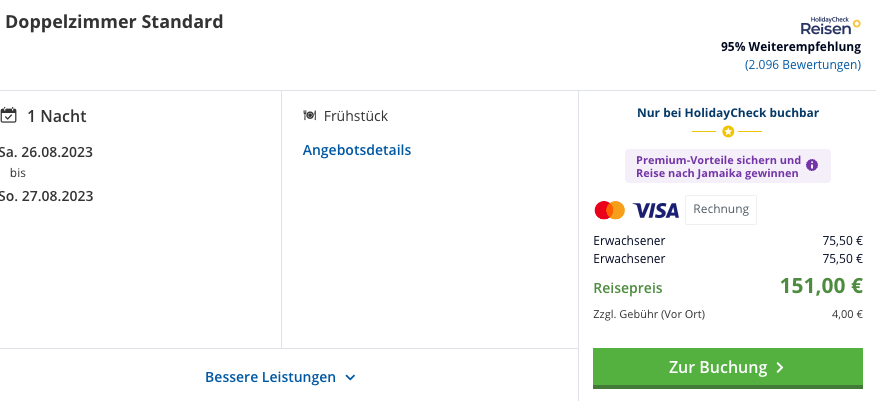The image size is (876, 401).
Task: Click the arrow on Zur Buchung button
Action: coord(780,367)
